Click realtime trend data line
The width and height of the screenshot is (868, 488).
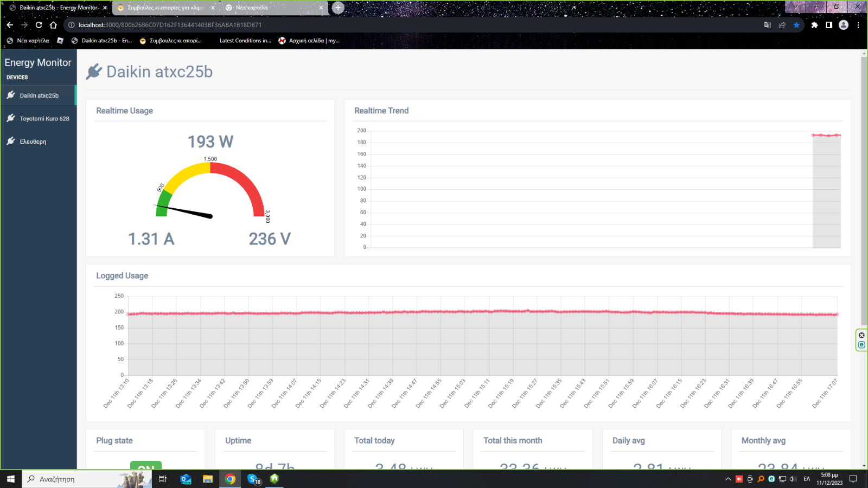tap(826, 135)
